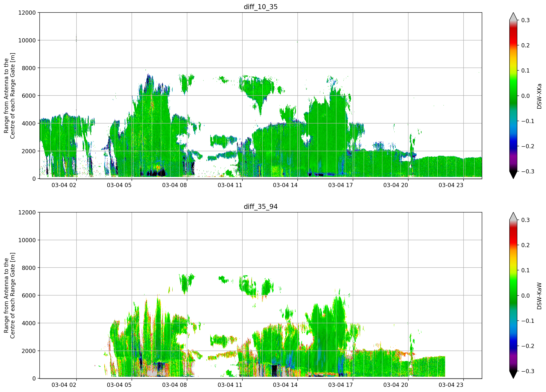This screenshot has width=546, height=392.
Task: Click '03-04 20' x-tick under diff_35_94
Action: (x=396, y=385)
